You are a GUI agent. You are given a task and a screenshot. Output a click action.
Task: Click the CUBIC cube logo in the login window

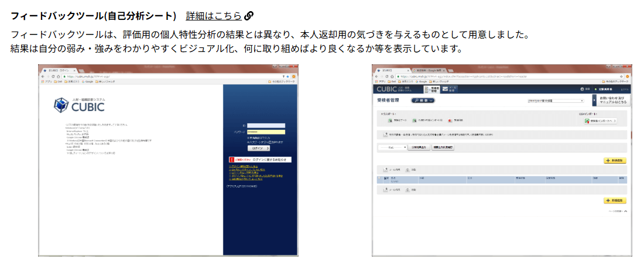point(61,105)
